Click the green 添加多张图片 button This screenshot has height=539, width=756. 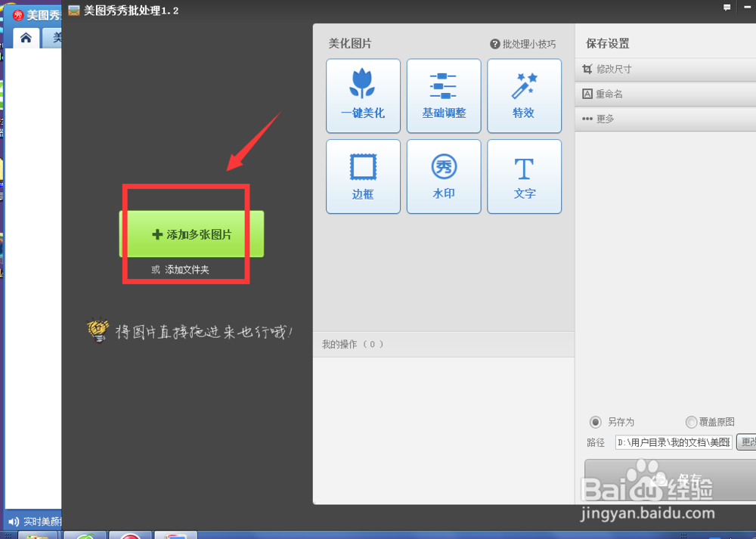191,234
